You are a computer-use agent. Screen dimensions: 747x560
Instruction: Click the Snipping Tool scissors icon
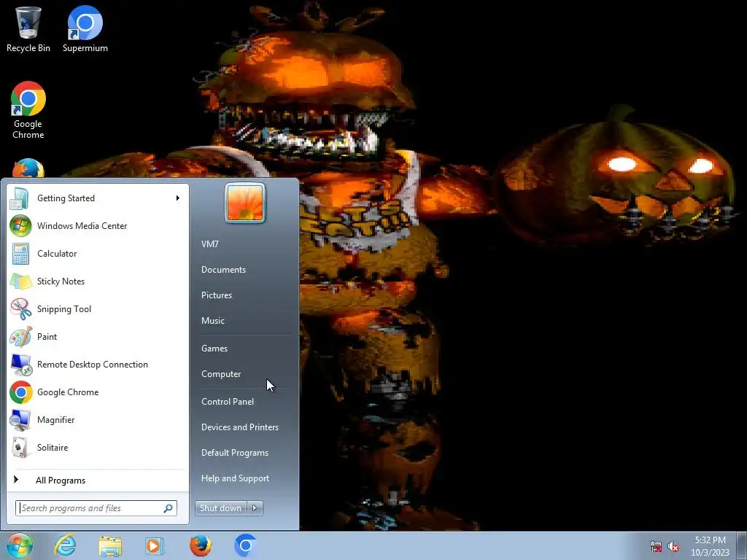(x=21, y=309)
